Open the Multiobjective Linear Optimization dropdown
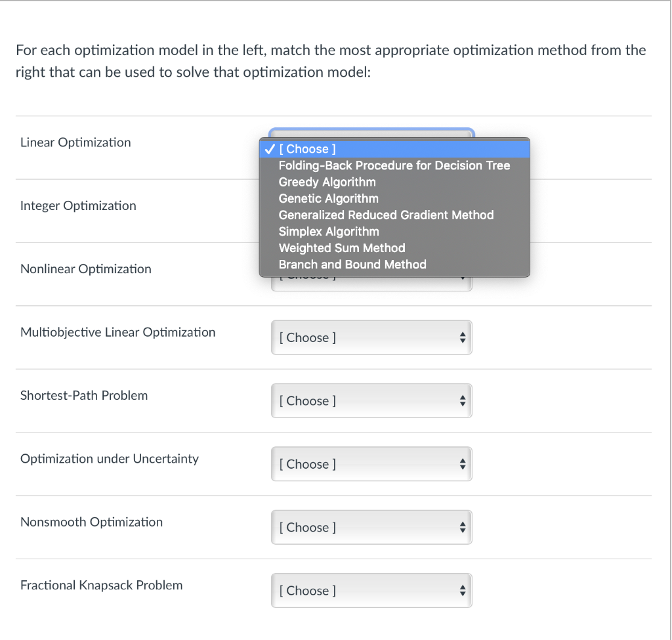The width and height of the screenshot is (672, 640). (x=371, y=337)
